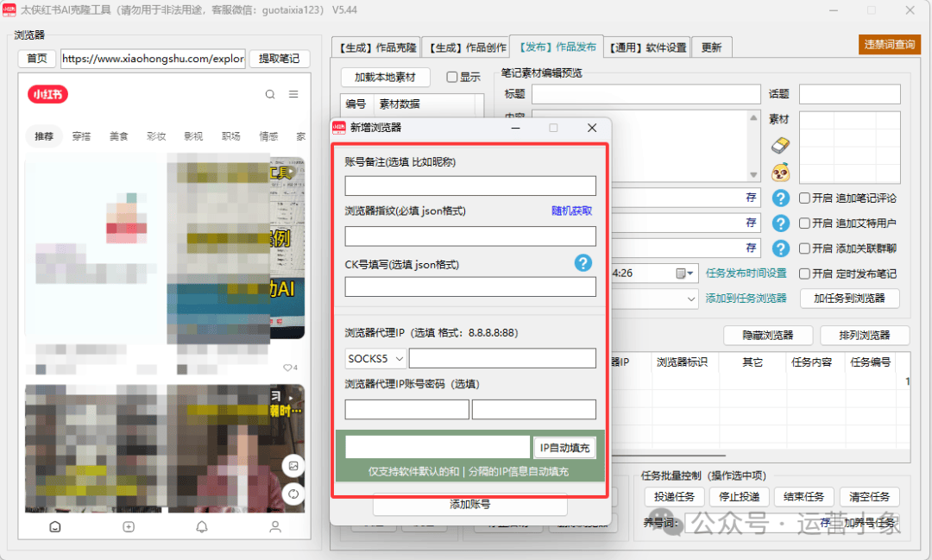Toggle 开启 定时发布笔记 checkbox
The image size is (932, 560).
click(x=805, y=274)
